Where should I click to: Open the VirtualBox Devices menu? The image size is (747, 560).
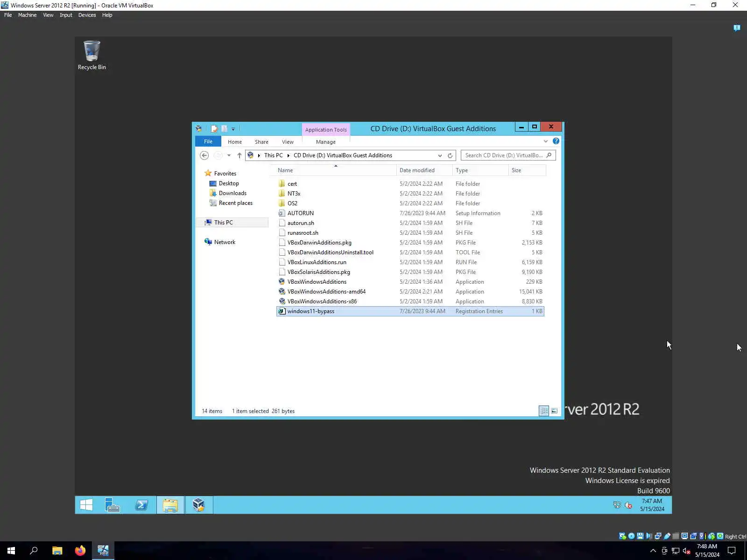[x=87, y=15]
